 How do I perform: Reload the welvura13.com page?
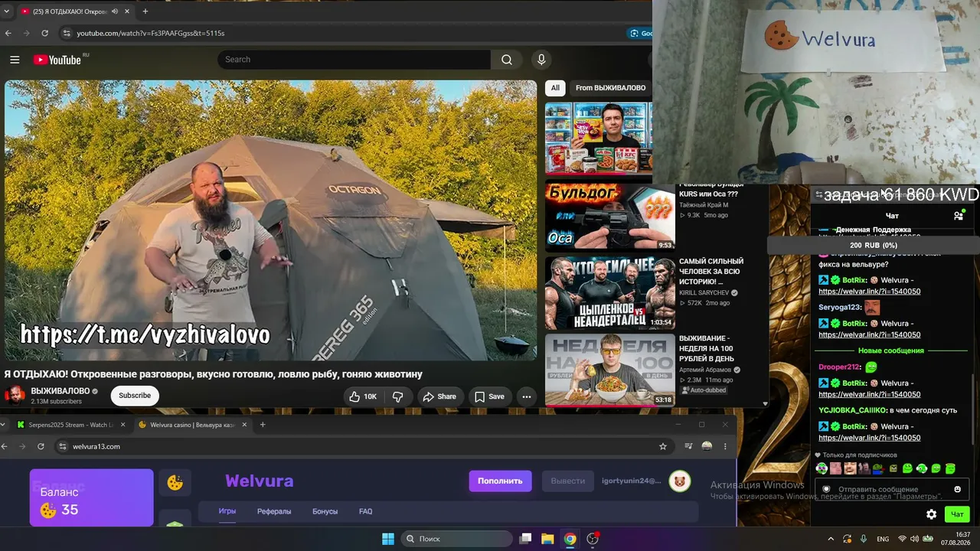click(x=41, y=446)
